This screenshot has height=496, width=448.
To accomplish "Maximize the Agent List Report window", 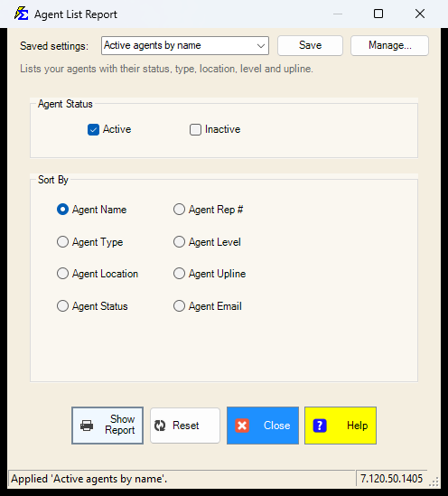I will coord(378,14).
